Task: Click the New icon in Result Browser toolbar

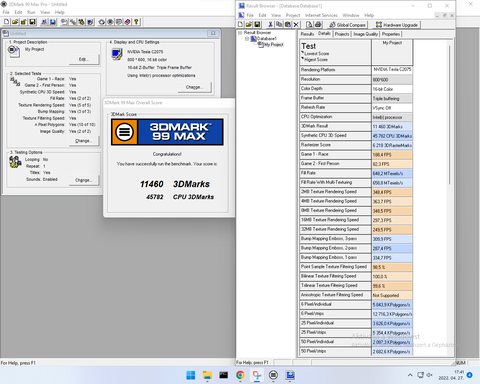Action: [240, 25]
